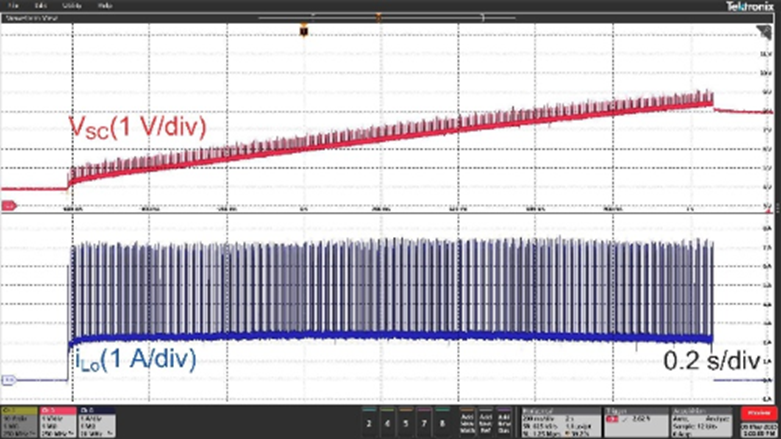The height and width of the screenshot is (439, 781).
Task: Click Add New Bus button
Action: click(x=504, y=423)
